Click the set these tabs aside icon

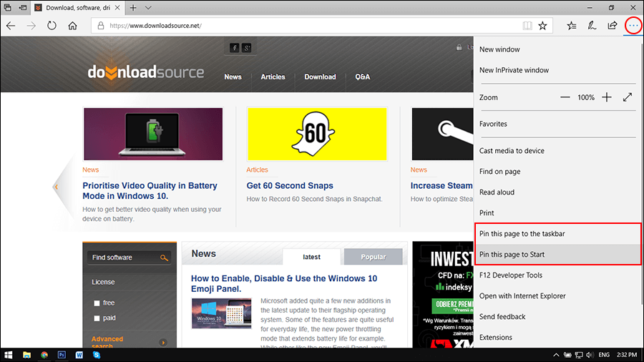click(23, 7)
